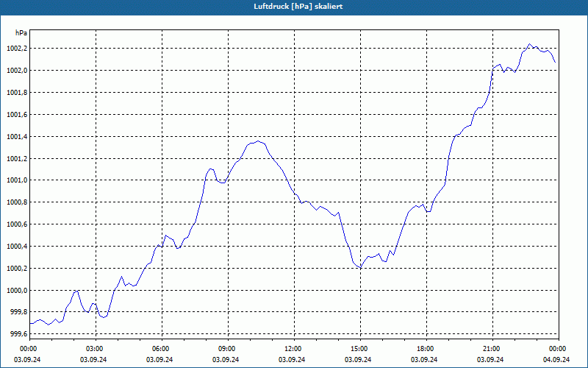Click the 1001,0 y-axis value
Screen dimensions: 588x368
pos(17,180)
